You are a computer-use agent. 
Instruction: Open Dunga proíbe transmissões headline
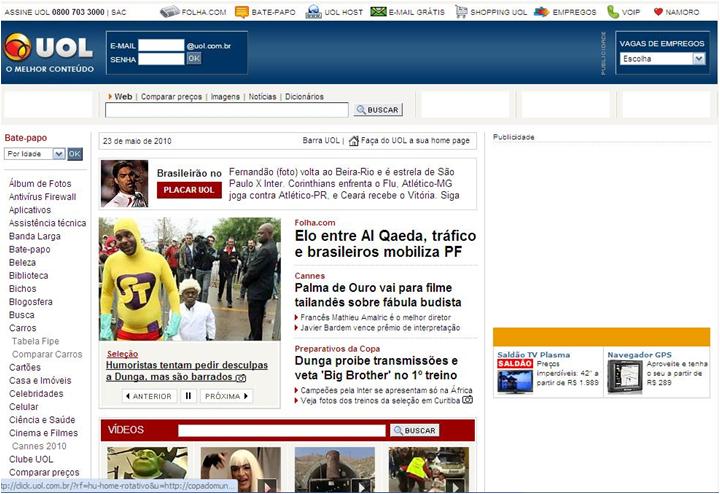[376, 368]
